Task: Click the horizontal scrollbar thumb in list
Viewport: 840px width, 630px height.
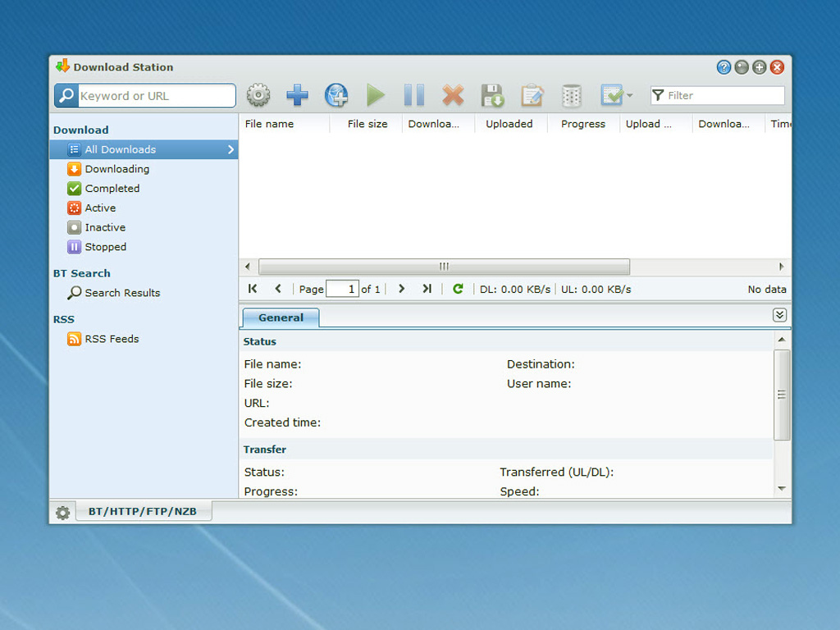Action: 444,267
